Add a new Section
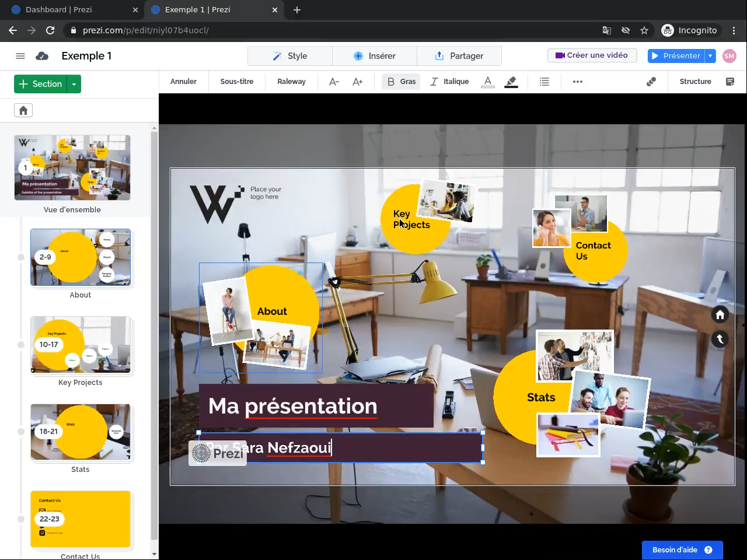Screen dimensions: 747x560 pos(40,84)
